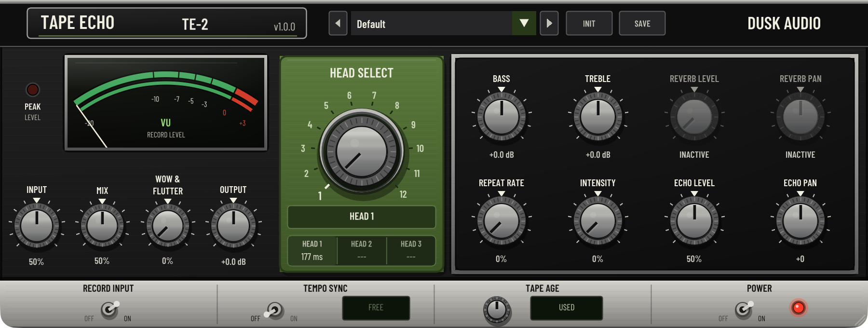This screenshot has height=328, width=868.
Task: Click the REPEAT RATE value 0%
Action: click(x=501, y=259)
